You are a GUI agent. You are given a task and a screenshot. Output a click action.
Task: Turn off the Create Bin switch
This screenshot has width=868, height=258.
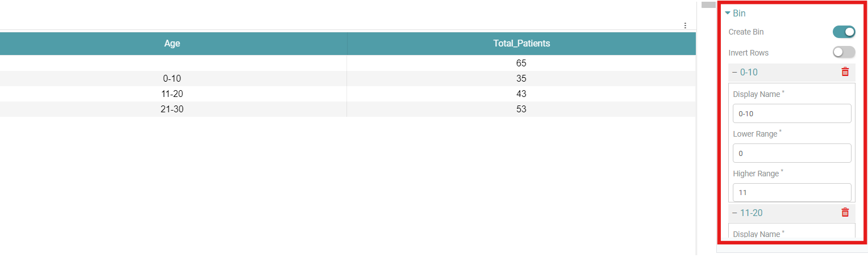844,32
